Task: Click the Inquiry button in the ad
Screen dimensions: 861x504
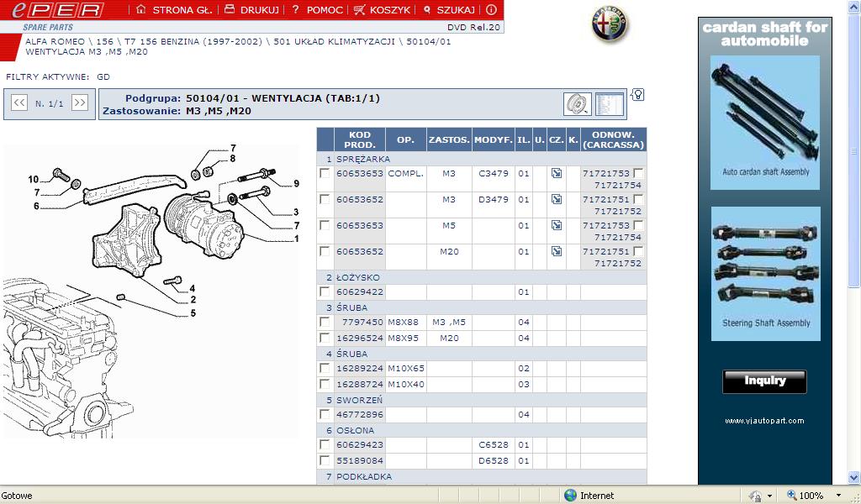Action: tap(764, 381)
